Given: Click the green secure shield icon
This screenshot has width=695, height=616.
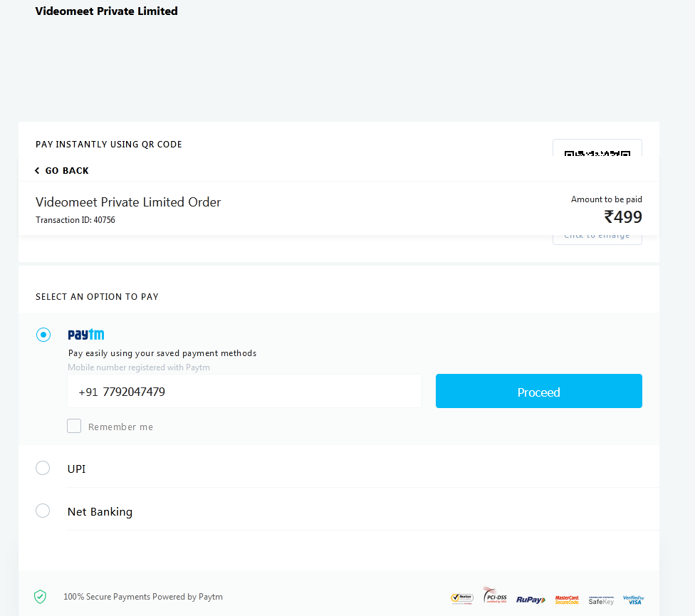Looking at the screenshot, I should [41, 597].
